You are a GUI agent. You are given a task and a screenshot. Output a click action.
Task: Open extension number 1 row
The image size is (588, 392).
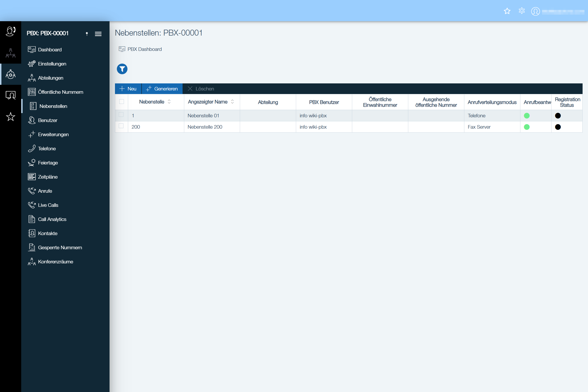(x=133, y=116)
